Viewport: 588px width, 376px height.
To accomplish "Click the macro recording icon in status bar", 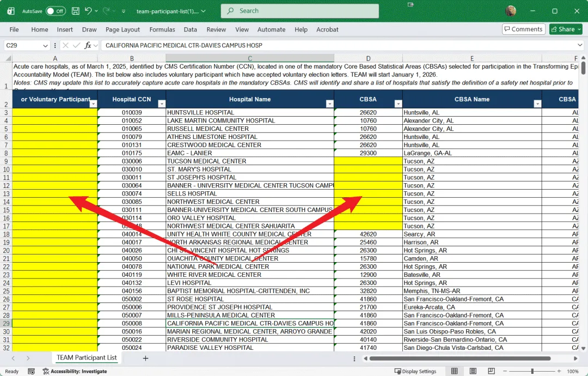I will (x=32, y=371).
